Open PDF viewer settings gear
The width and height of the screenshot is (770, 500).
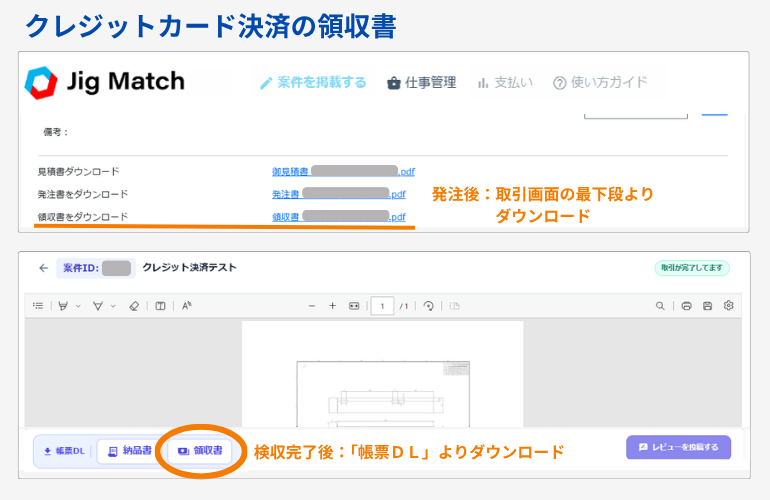(x=729, y=306)
